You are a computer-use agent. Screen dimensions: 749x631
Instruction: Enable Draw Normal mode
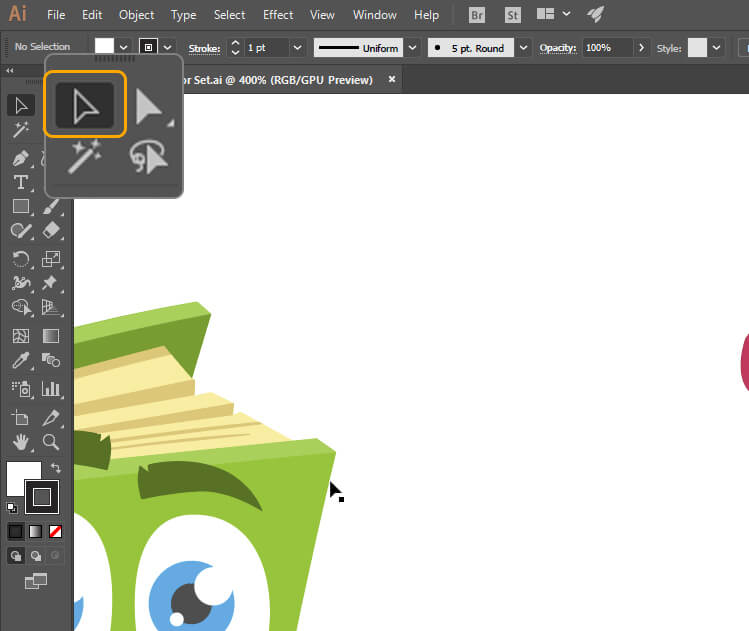pyautogui.click(x=16, y=556)
